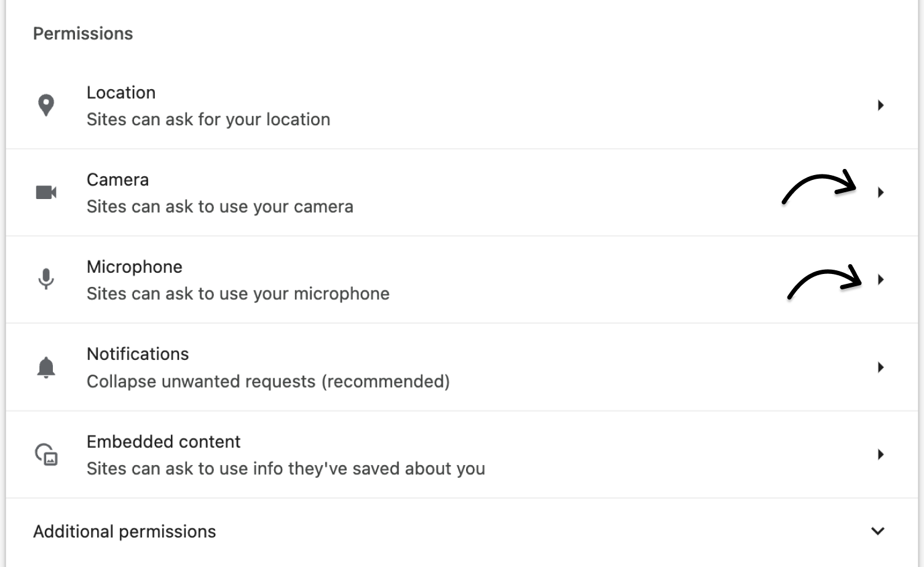Image resolution: width=924 pixels, height=567 pixels.
Task: Click the Embedded content icon
Action: (45, 454)
